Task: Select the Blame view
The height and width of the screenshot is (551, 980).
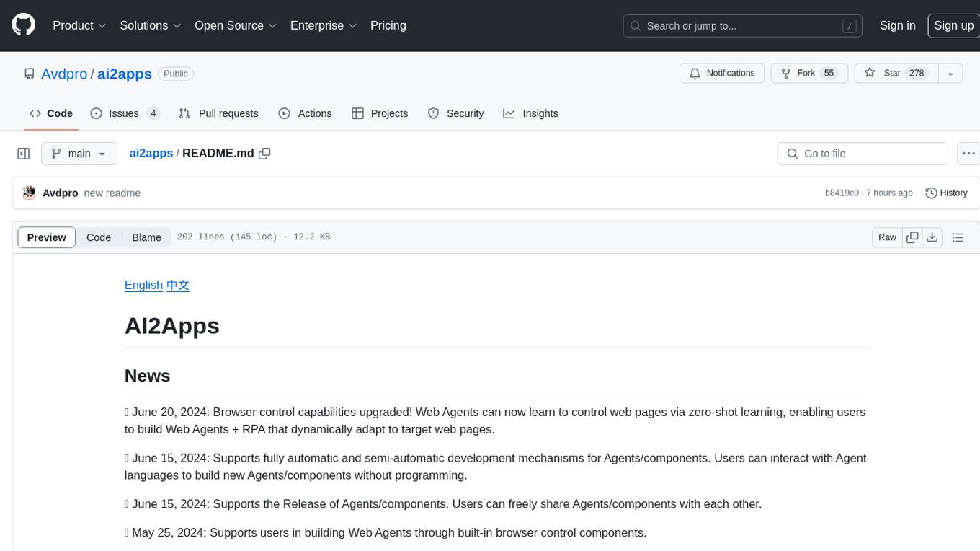Action: click(147, 237)
